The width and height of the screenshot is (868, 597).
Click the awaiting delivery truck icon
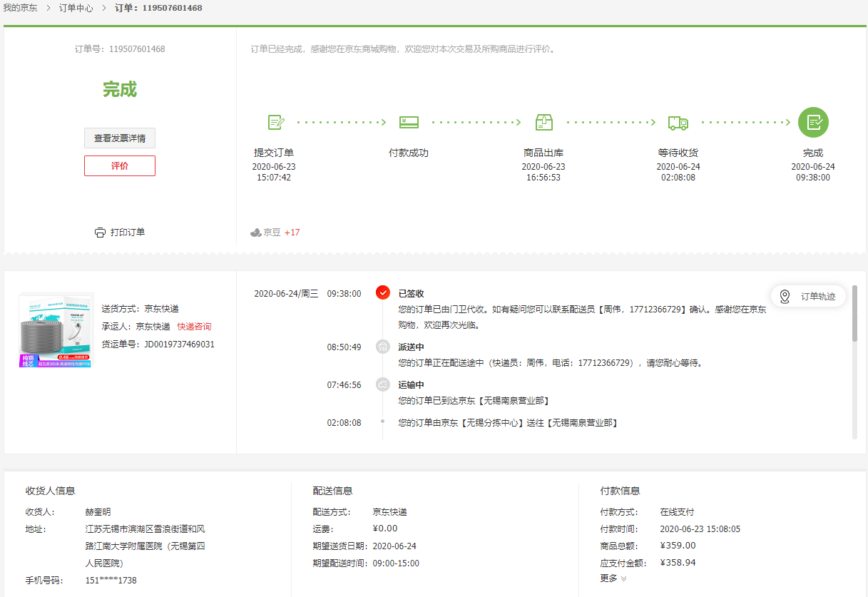point(678,123)
